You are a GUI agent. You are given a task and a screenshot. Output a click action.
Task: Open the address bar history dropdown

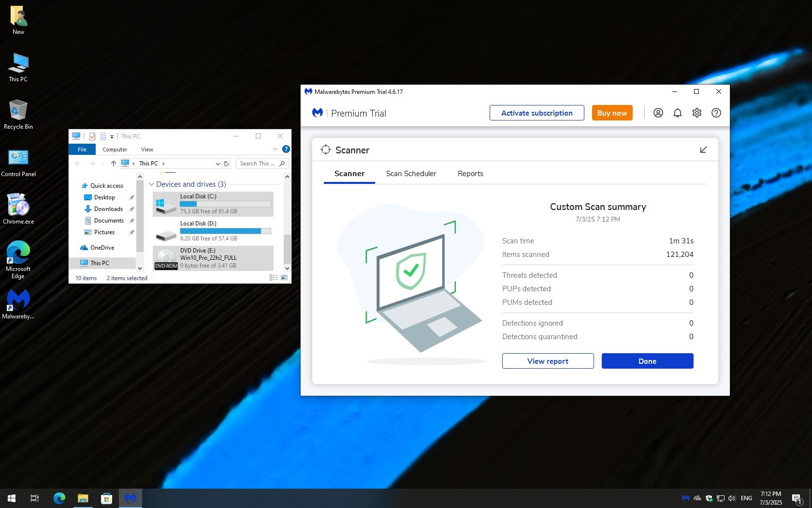217,164
